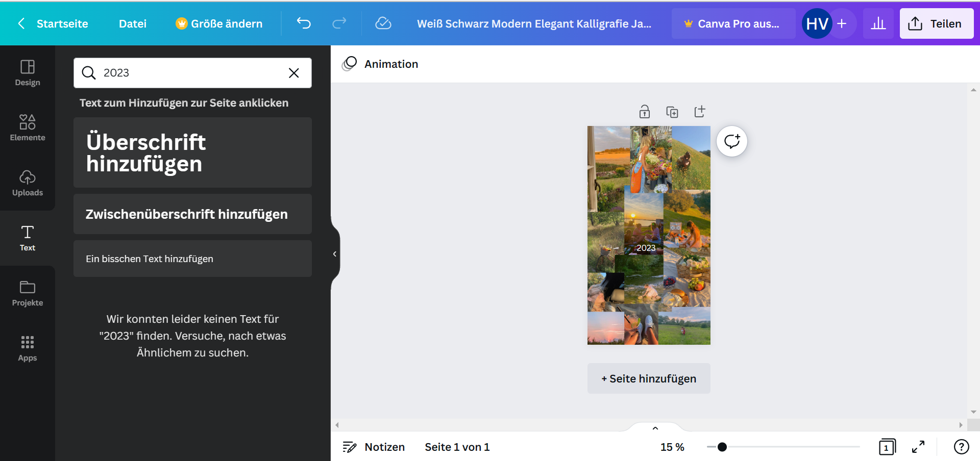980x461 pixels.
Task: Collapse the side panel with the arrow handle
Action: coord(334,254)
